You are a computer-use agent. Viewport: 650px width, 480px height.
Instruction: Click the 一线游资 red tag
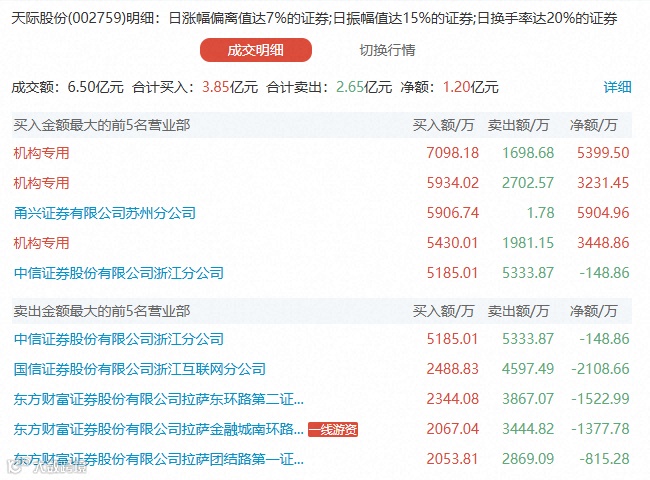333,429
